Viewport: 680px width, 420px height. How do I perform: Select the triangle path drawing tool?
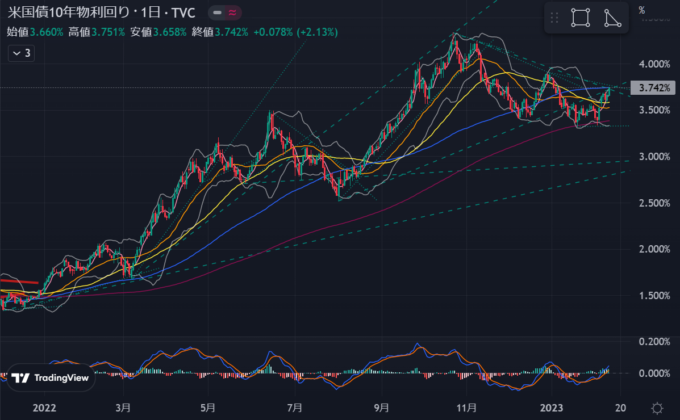(x=614, y=18)
